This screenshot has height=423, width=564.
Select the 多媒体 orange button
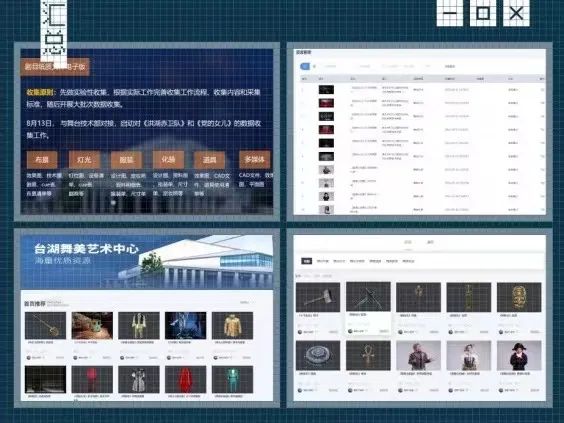(x=254, y=159)
